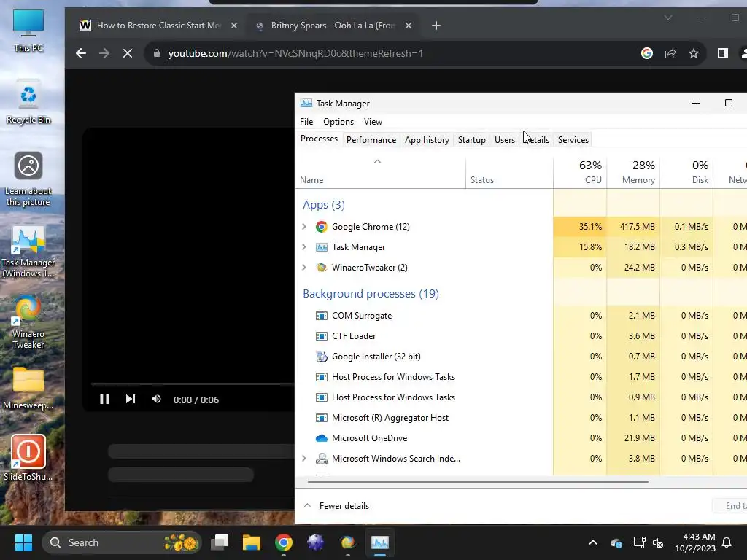This screenshot has height=560, width=747.
Task: Open File Explorer from taskbar
Action: [x=252, y=542]
